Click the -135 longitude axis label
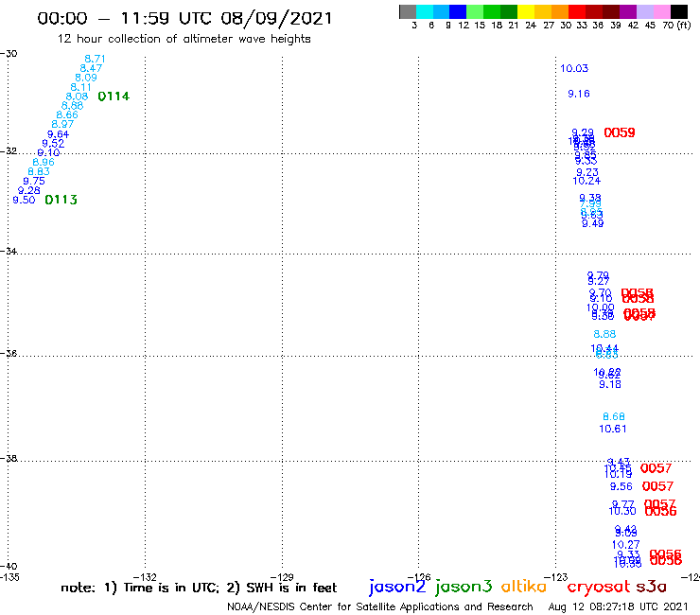Image resolution: width=700 pixels, height=615 pixels. [9, 577]
